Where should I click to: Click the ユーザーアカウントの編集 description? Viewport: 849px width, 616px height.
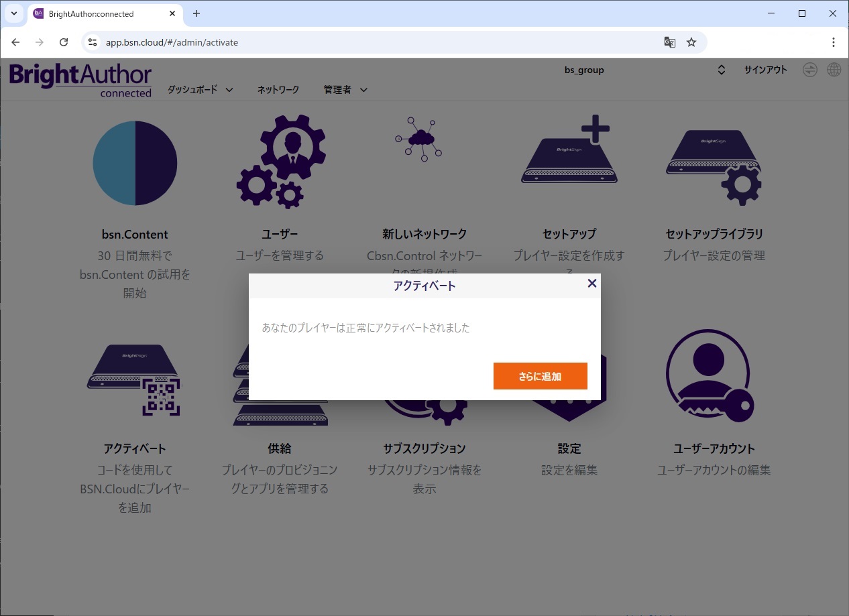[x=714, y=470]
